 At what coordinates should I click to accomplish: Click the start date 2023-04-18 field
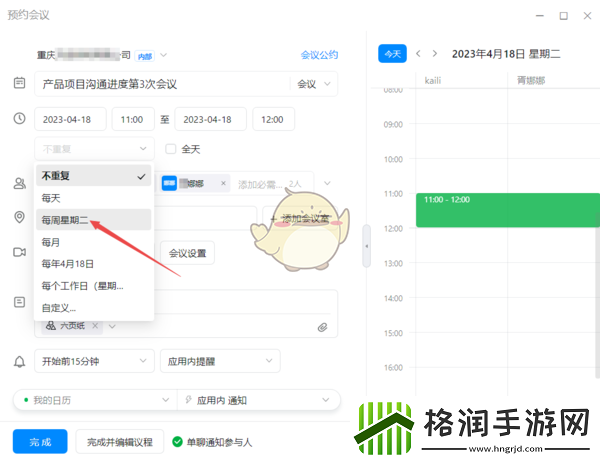coord(70,119)
